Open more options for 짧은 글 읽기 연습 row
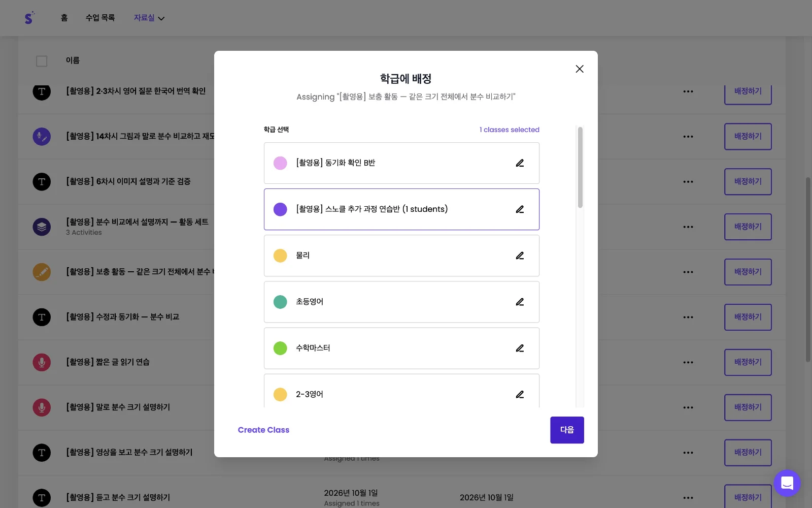 (688, 363)
